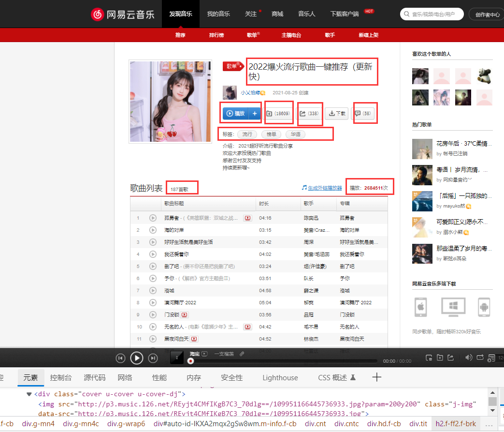The width and height of the screenshot is (504, 432).
Task: Play song 无名的人 via its play icon
Action: click(x=153, y=327)
